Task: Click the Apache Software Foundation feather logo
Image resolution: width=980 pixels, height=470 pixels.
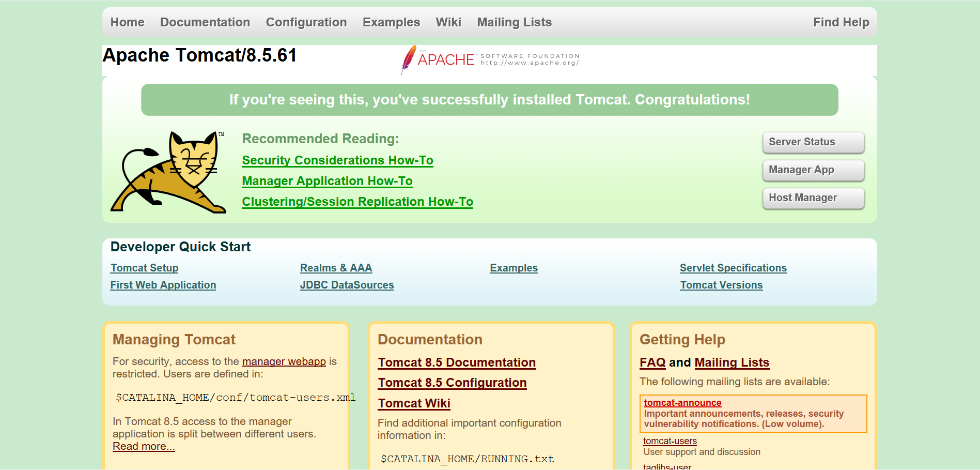Action: click(x=490, y=60)
